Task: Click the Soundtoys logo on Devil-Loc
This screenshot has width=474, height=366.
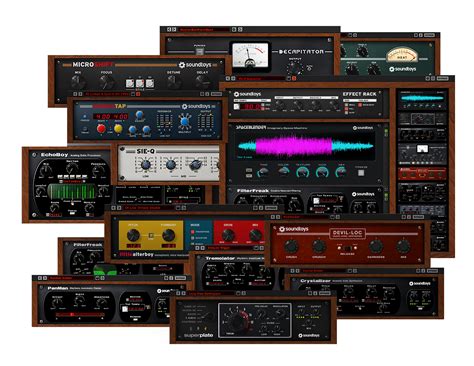Action: (294, 229)
